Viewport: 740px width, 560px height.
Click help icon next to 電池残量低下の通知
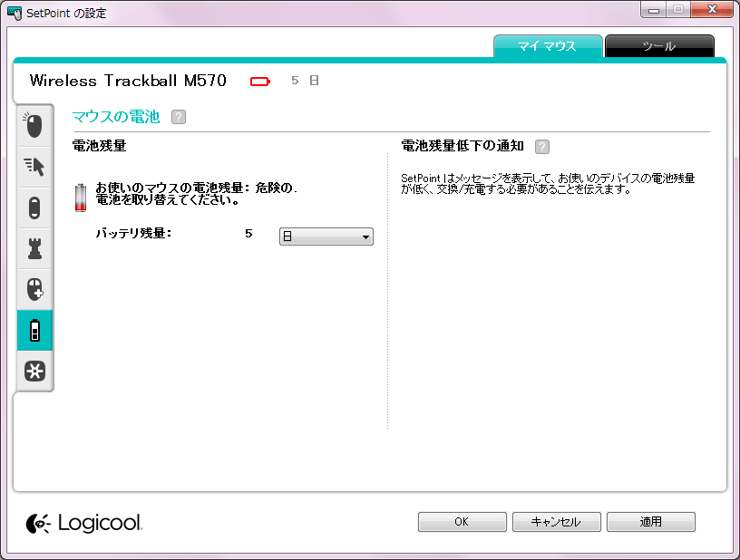tap(542, 147)
